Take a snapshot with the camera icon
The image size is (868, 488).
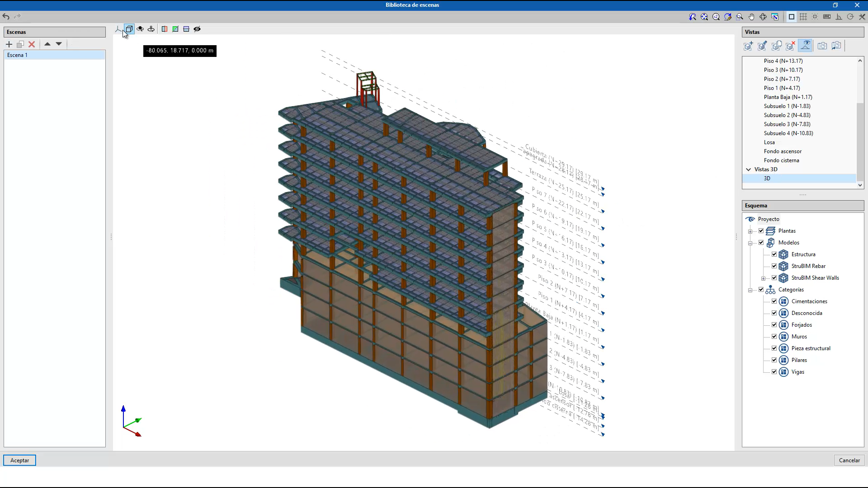point(822,46)
